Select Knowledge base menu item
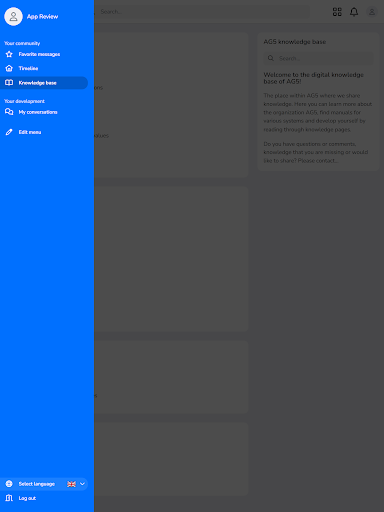 [44, 83]
